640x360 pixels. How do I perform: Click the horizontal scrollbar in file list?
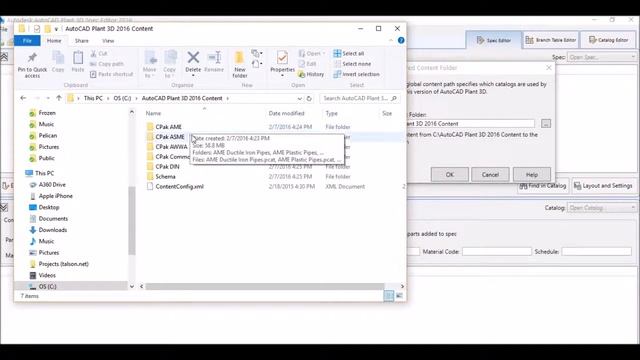coord(264,287)
